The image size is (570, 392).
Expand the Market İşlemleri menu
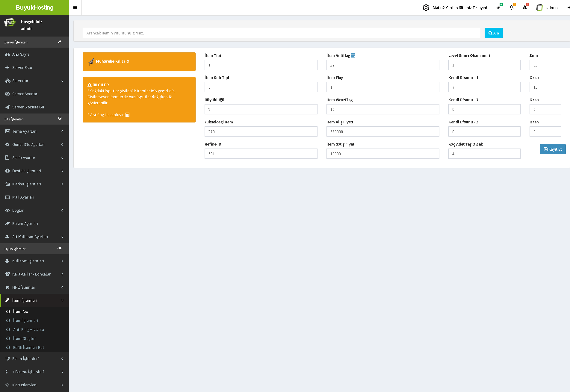[x=34, y=184]
